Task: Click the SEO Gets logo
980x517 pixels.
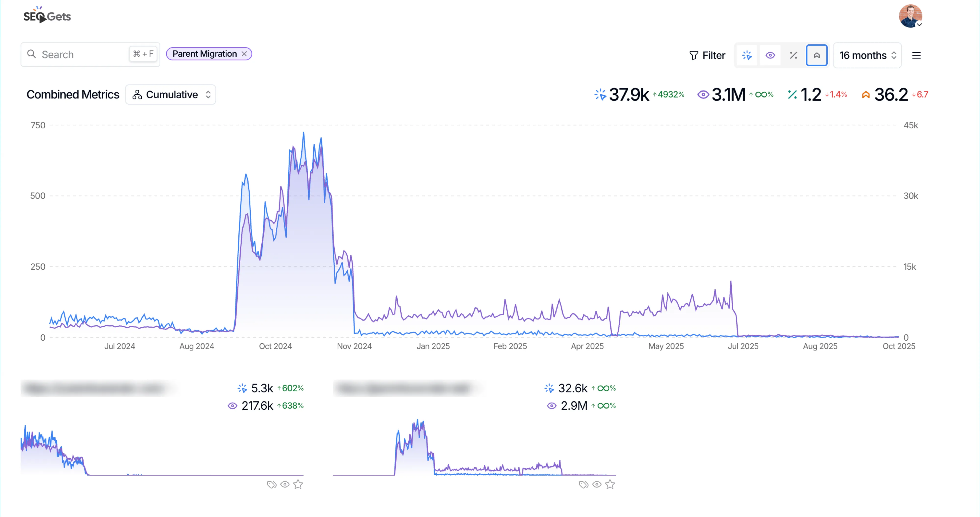Action: point(47,16)
